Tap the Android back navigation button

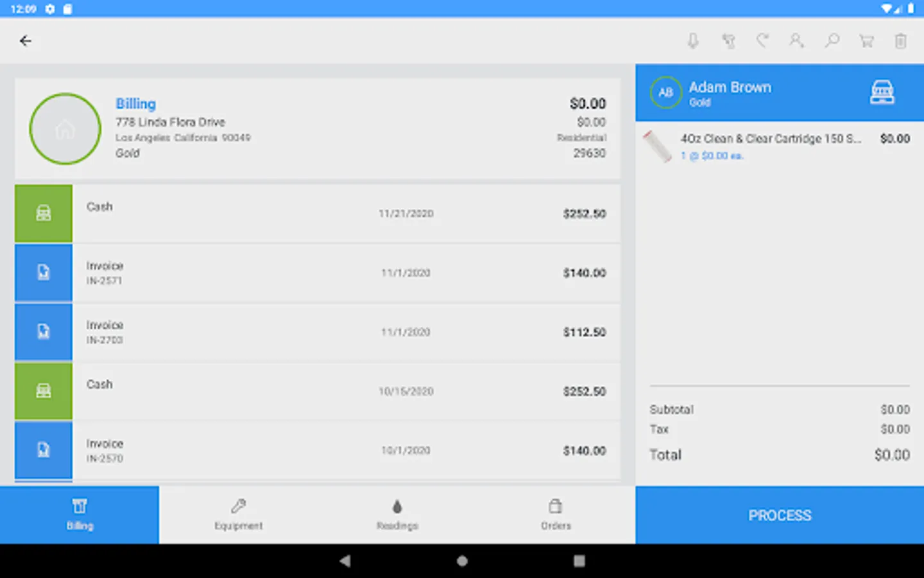[345, 561]
